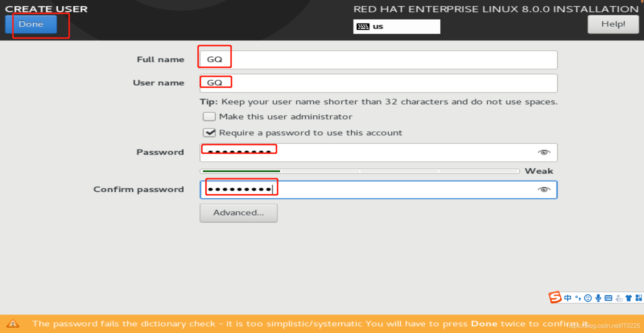Click the dictionary check warning message
This screenshot has height=333, width=644.
coord(310,324)
